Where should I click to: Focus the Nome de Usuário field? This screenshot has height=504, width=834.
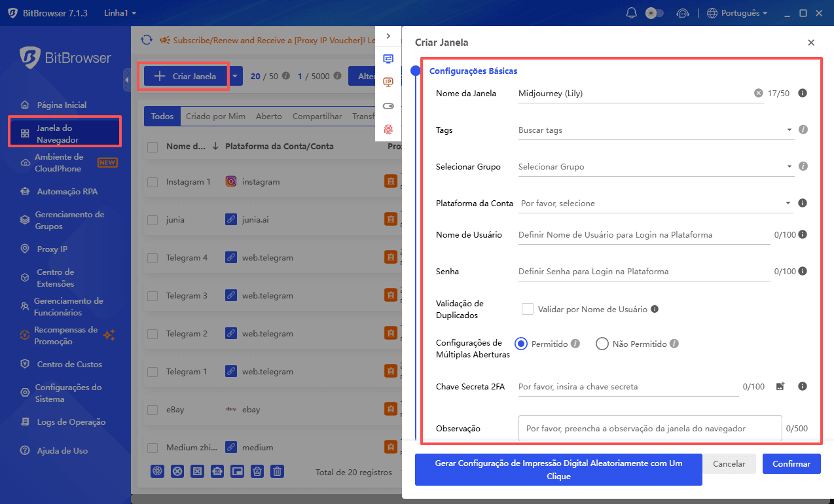point(644,234)
